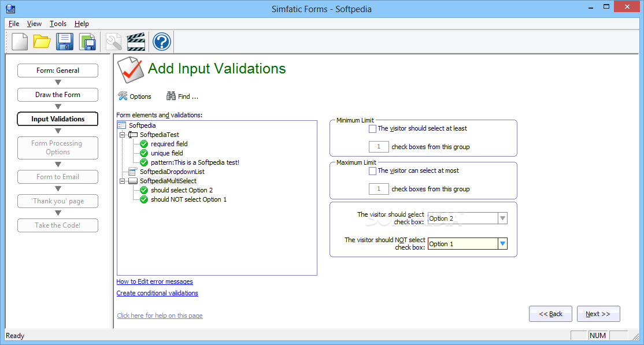Click the Ready status bar text
Image resolution: width=644 pixels, height=345 pixels.
pyautogui.click(x=15, y=336)
